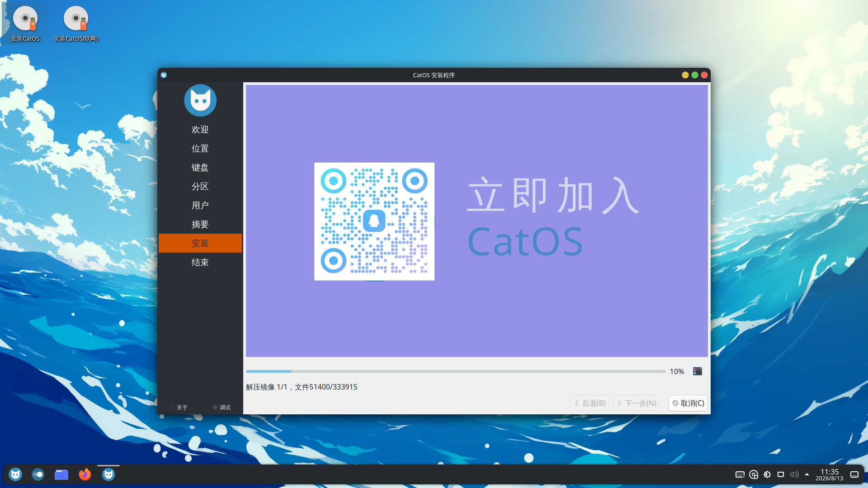The height and width of the screenshot is (488, 868).
Task: Open the settings toggle app in taskbar
Action: (x=38, y=474)
